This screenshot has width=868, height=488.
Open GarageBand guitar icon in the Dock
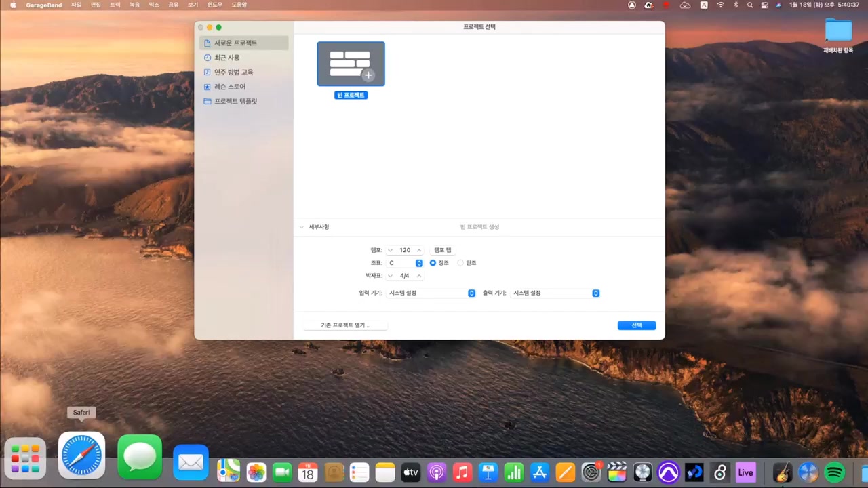pyautogui.click(x=782, y=471)
